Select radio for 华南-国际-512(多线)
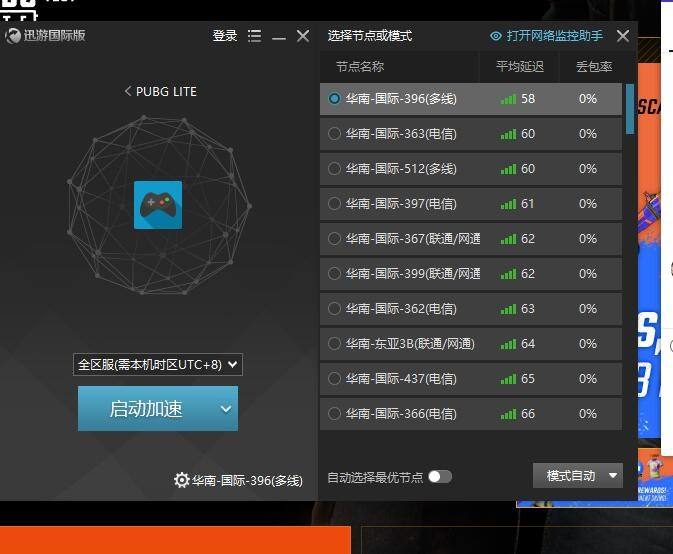673x554 pixels. (334, 169)
